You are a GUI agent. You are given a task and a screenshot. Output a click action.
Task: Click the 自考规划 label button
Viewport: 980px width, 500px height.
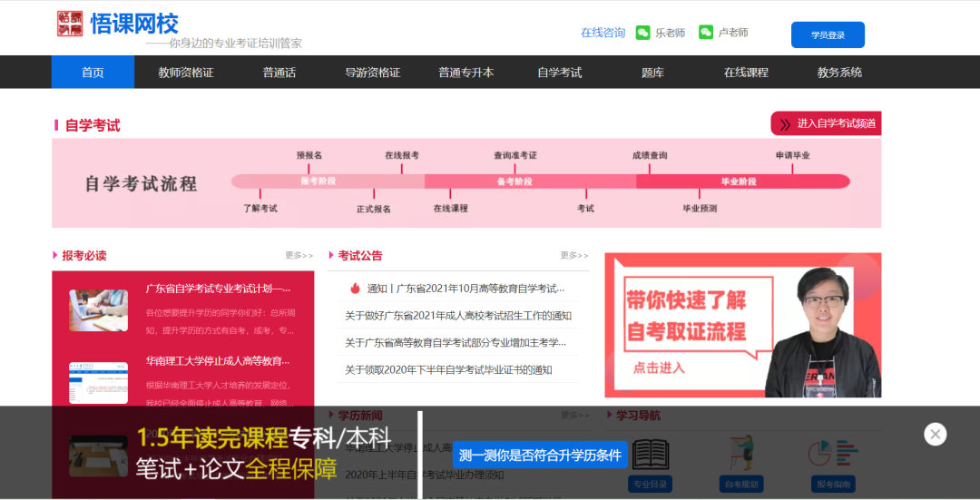[x=741, y=485]
